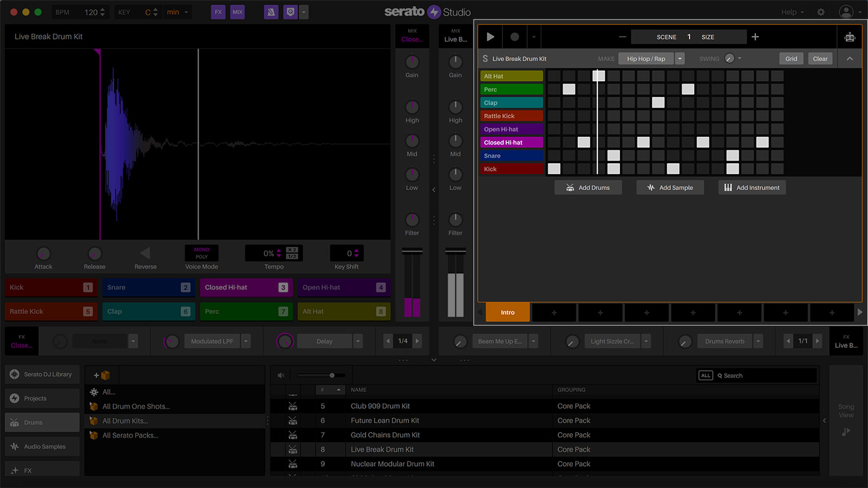
Task: Open the Hip Hop / Rap genre dropdown
Action: [680, 59]
